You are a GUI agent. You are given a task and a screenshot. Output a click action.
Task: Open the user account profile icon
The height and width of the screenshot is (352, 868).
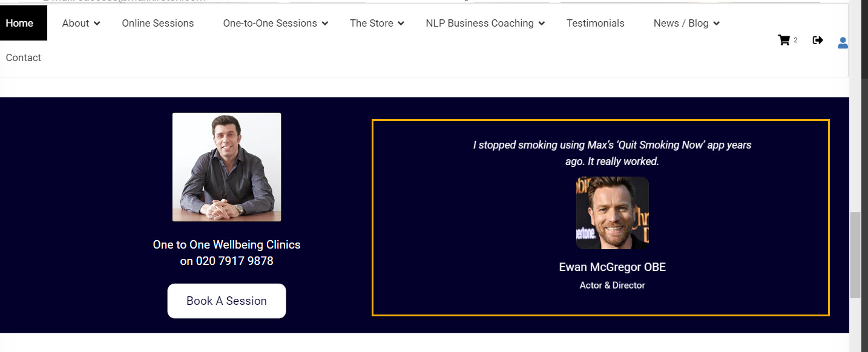pyautogui.click(x=843, y=43)
